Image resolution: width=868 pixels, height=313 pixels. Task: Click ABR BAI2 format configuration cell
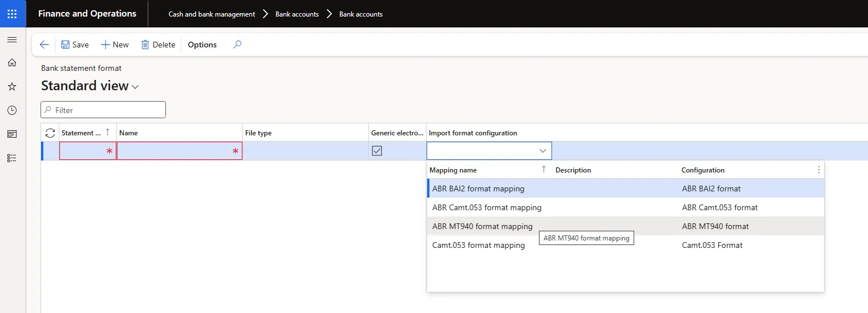711,188
